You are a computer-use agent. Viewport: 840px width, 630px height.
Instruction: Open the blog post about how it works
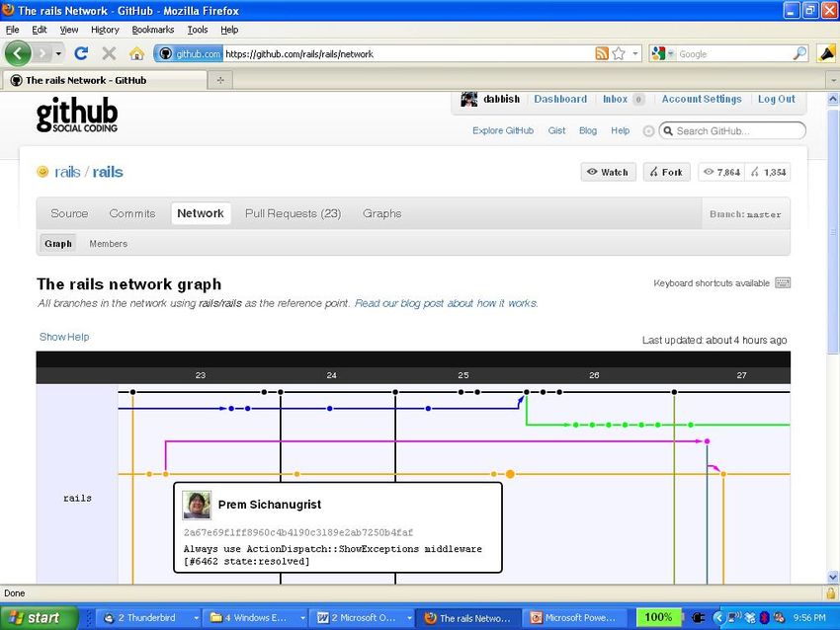pos(447,303)
